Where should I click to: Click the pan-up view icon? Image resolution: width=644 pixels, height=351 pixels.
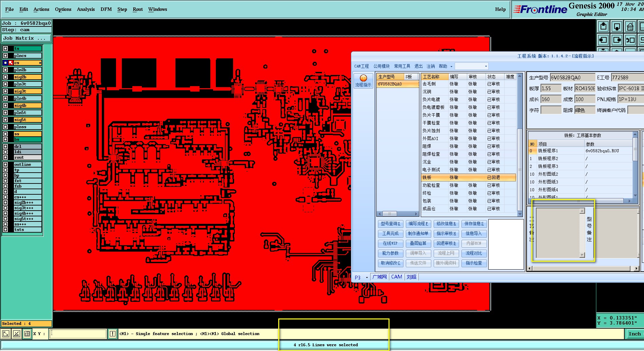click(603, 26)
